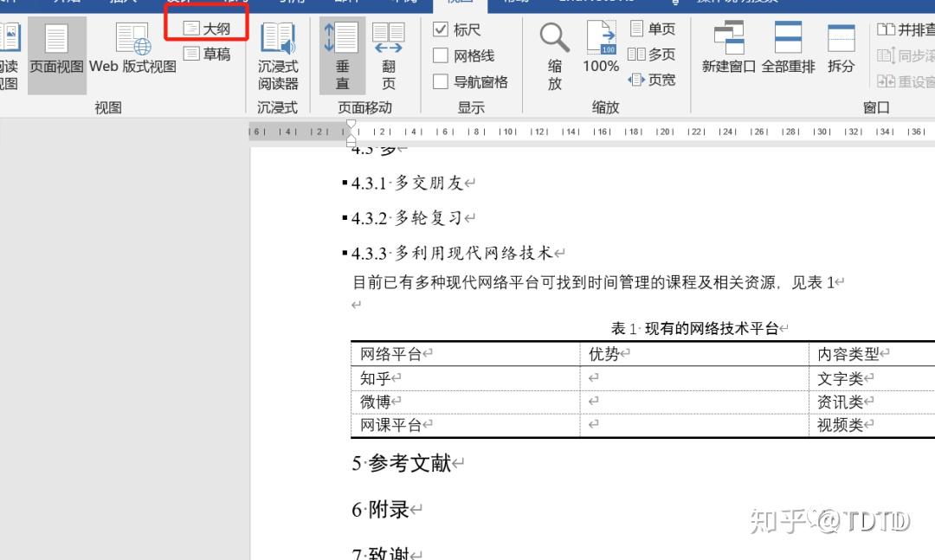Click empty 优势 cell in 知乎 row
This screenshot has height=560, width=935.
tap(694, 378)
